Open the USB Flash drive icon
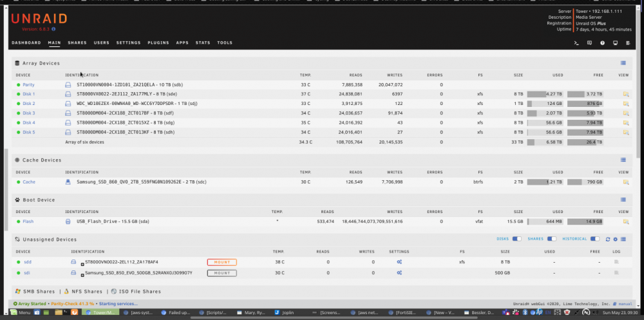The image size is (644, 320). [68, 221]
